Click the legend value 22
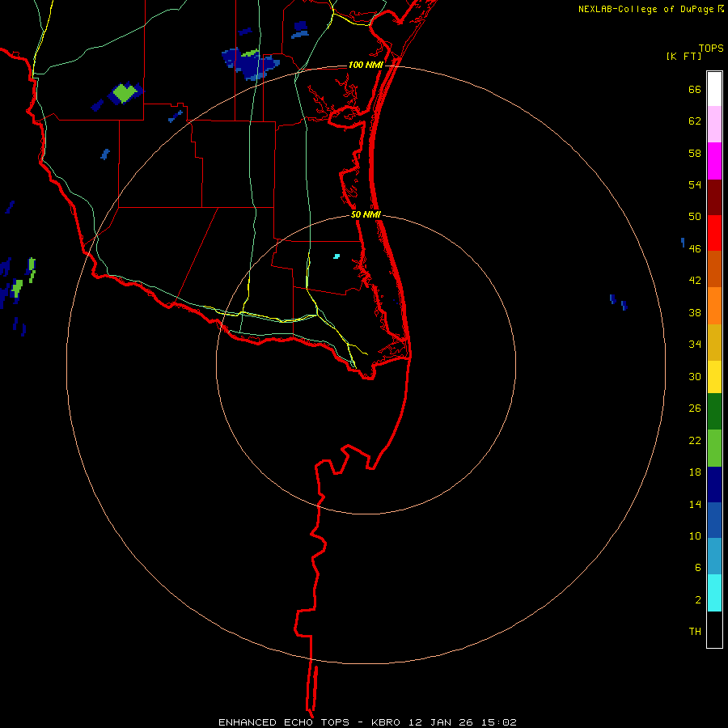728x728 pixels. 695,440
